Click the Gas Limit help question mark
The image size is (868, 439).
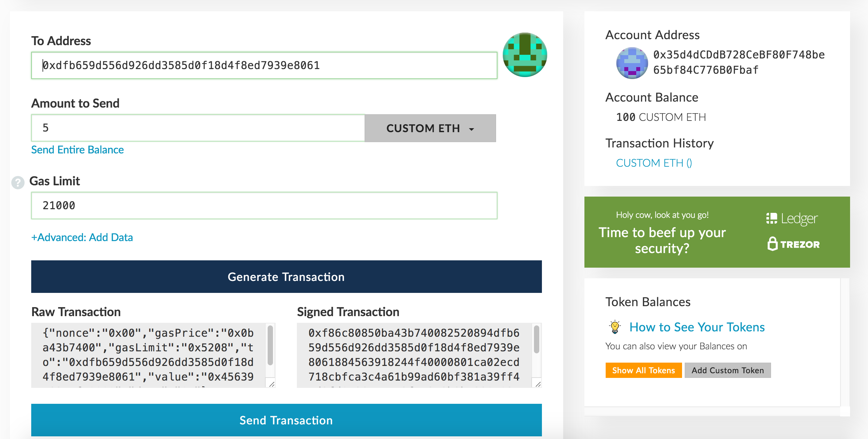(x=18, y=183)
